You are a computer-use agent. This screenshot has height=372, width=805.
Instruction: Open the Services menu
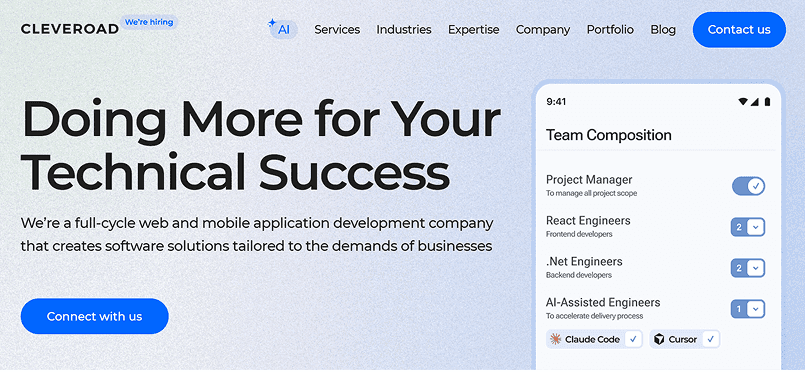337,30
